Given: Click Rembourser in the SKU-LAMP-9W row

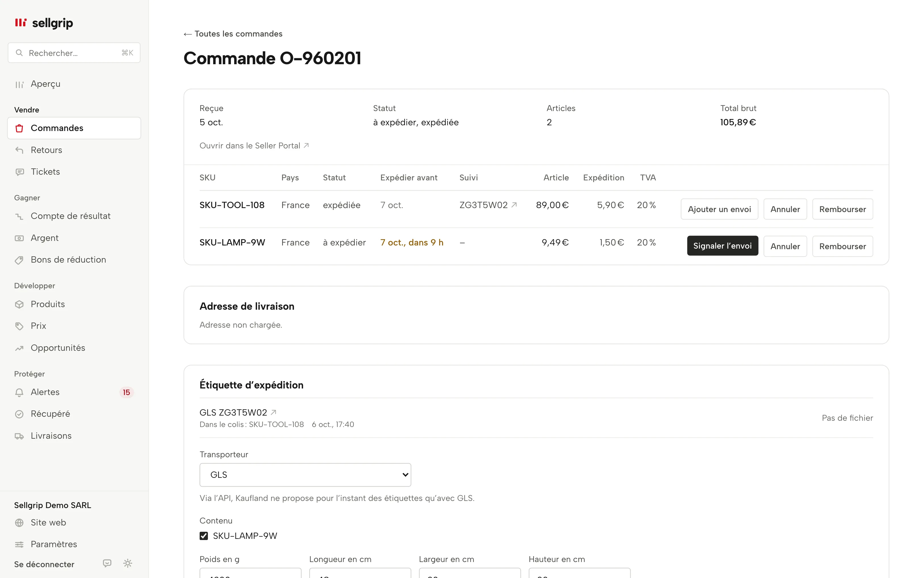Looking at the screenshot, I should 842,246.
